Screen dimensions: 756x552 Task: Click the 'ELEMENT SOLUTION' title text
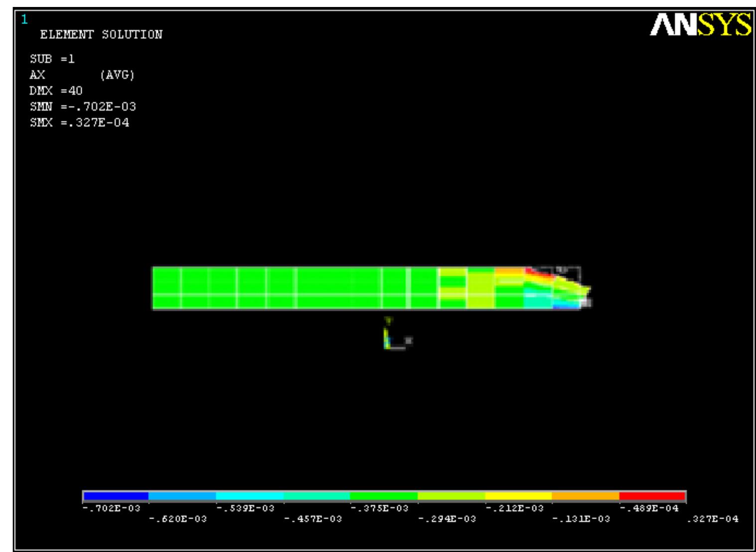(x=101, y=35)
